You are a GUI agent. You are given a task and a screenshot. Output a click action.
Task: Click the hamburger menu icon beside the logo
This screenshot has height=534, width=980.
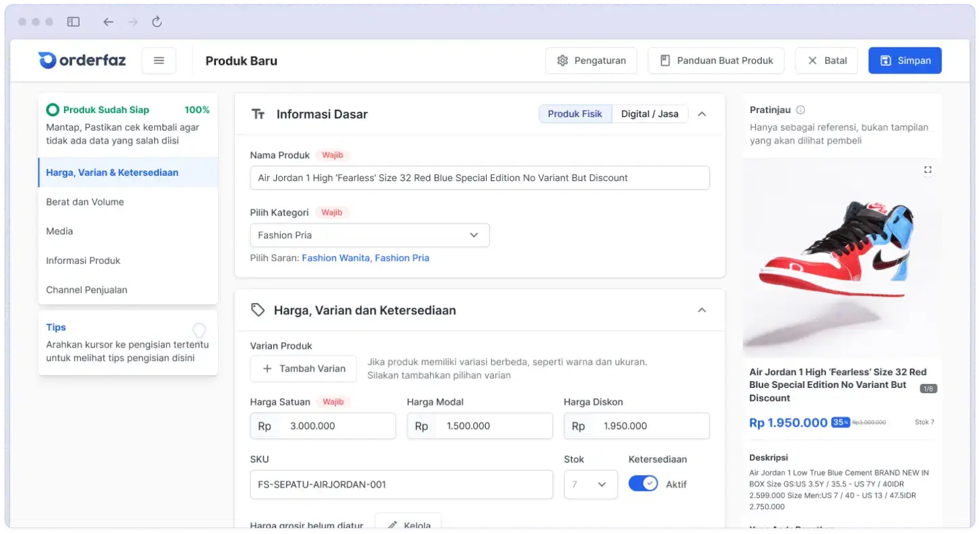pos(159,61)
